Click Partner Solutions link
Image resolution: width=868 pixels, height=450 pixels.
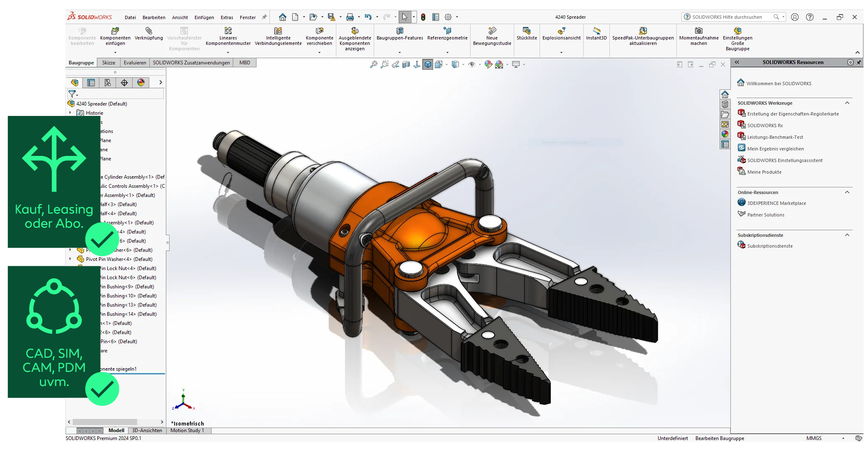click(766, 215)
